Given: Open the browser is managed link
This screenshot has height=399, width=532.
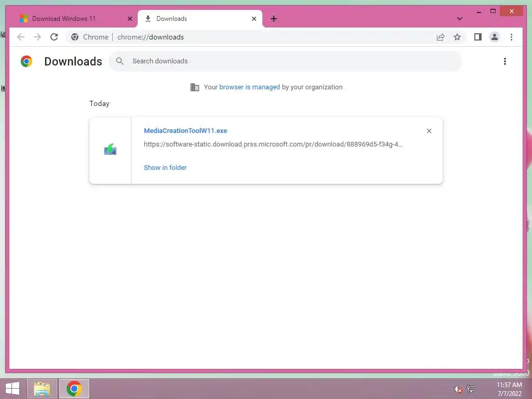Looking at the screenshot, I should (x=249, y=87).
